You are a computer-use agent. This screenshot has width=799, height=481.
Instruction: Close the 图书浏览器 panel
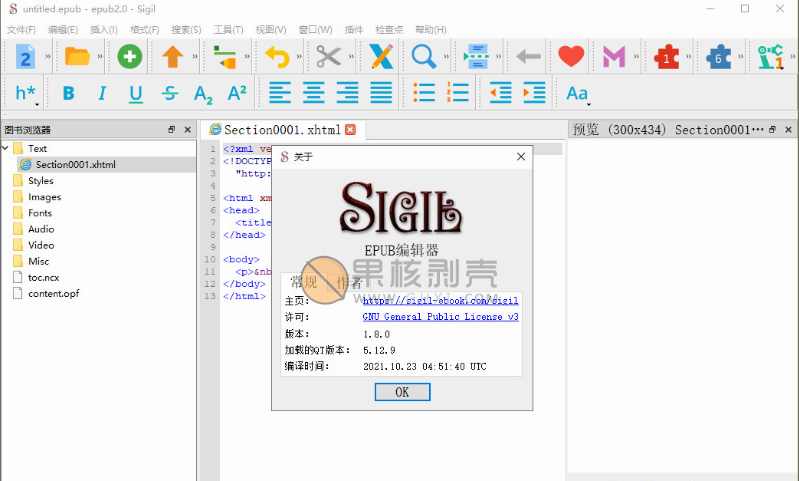[x=188, y=129]
